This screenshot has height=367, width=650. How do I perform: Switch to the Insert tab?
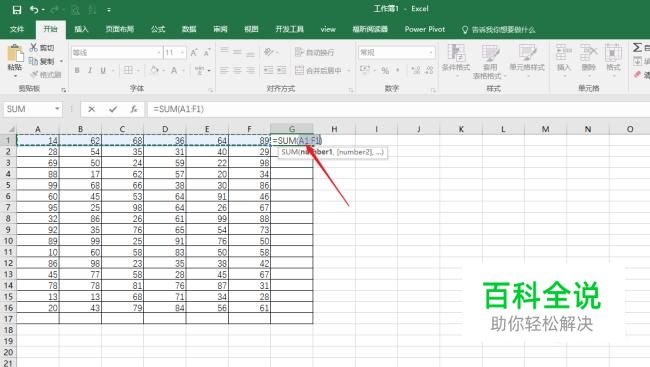click(81, 29)
